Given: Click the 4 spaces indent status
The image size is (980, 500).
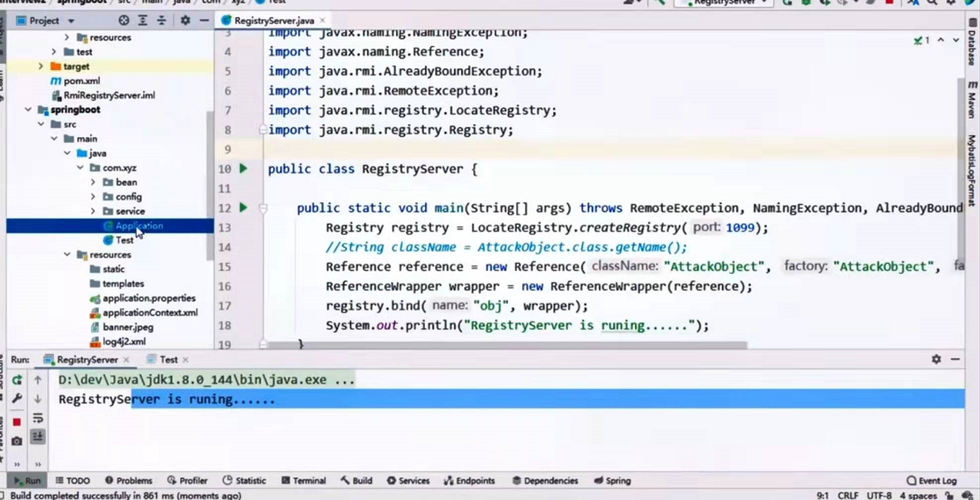Looking at the screenshot, I should coord(918,495).
